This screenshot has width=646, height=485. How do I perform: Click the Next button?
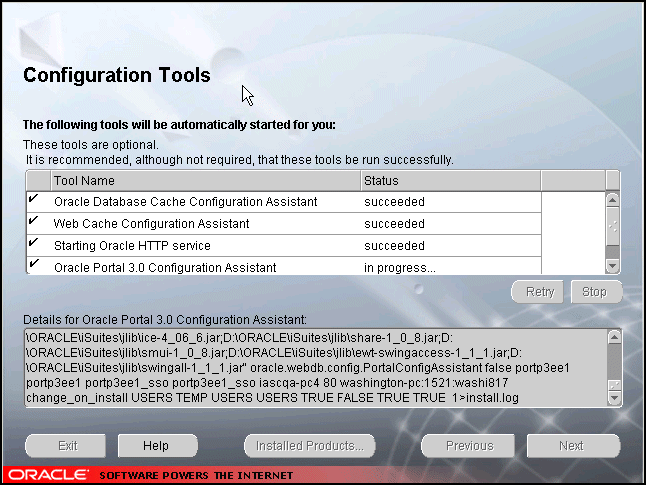coord(573,445)
